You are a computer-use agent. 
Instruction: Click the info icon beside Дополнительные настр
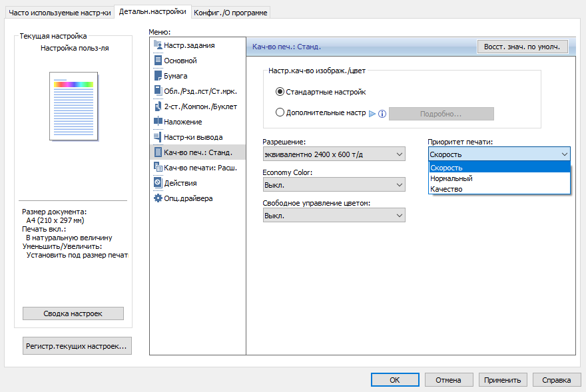[382, 114]
